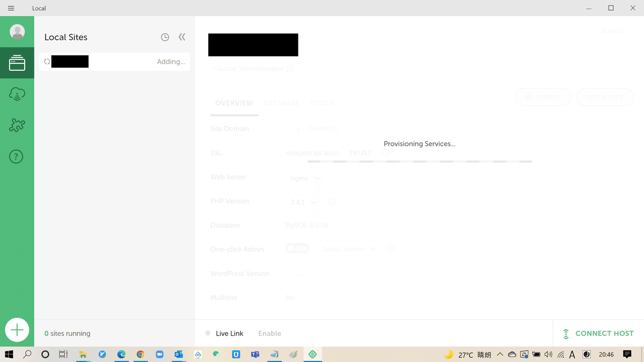Open the Windows notification center
The height and width of the screenshot is (362, 644).
point(627,354)
